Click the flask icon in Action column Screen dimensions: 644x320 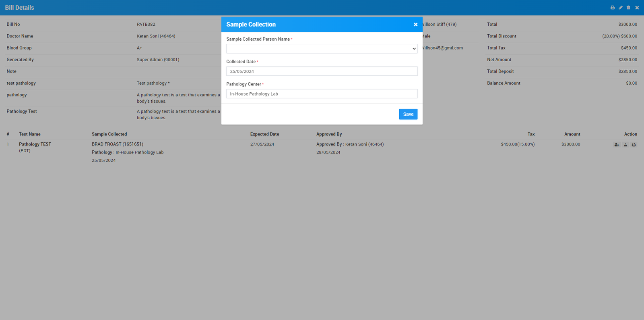pos(625,145)
